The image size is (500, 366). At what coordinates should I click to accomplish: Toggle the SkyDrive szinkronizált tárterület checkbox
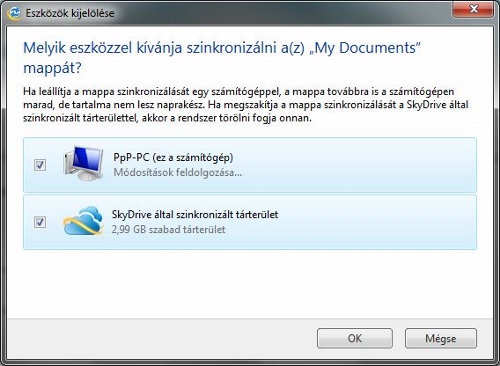(x=40, y=222)
